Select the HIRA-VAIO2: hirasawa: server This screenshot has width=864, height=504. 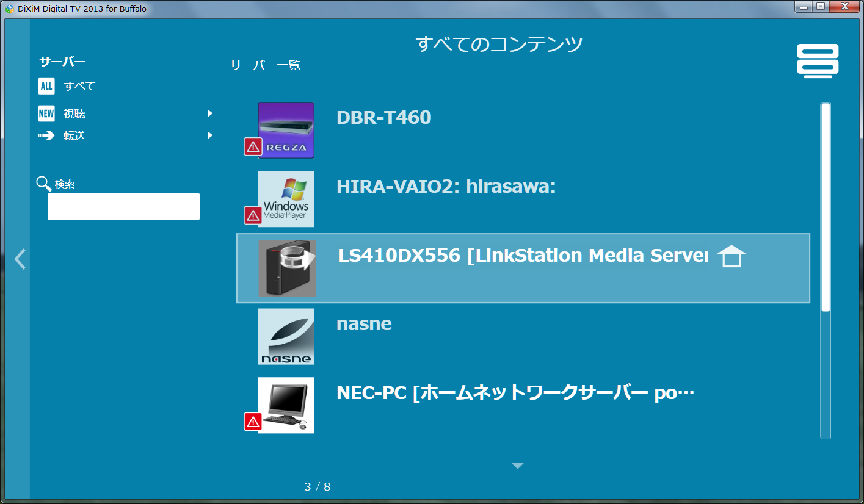(446, 187)
